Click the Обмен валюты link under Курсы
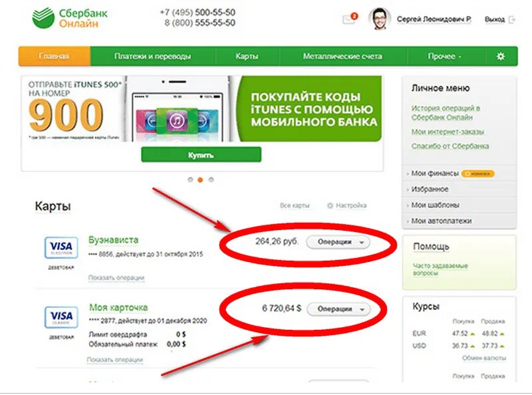The image size is (532, 395). tap(484, 358)
